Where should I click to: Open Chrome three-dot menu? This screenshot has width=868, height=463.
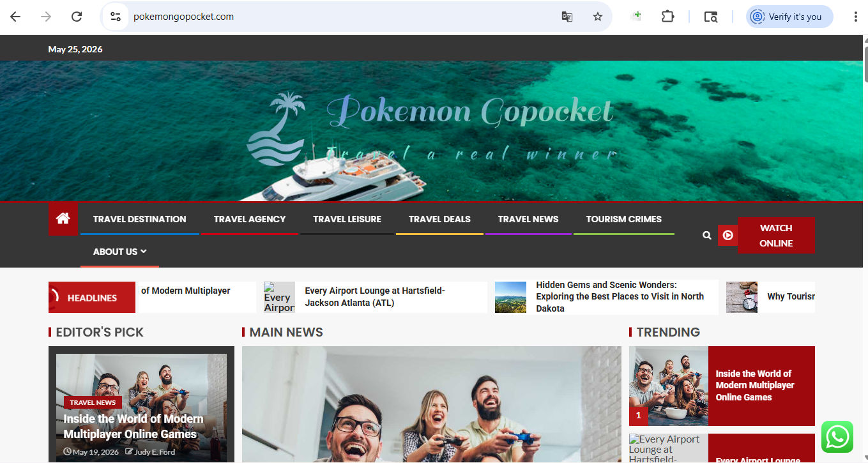point(855,17)
